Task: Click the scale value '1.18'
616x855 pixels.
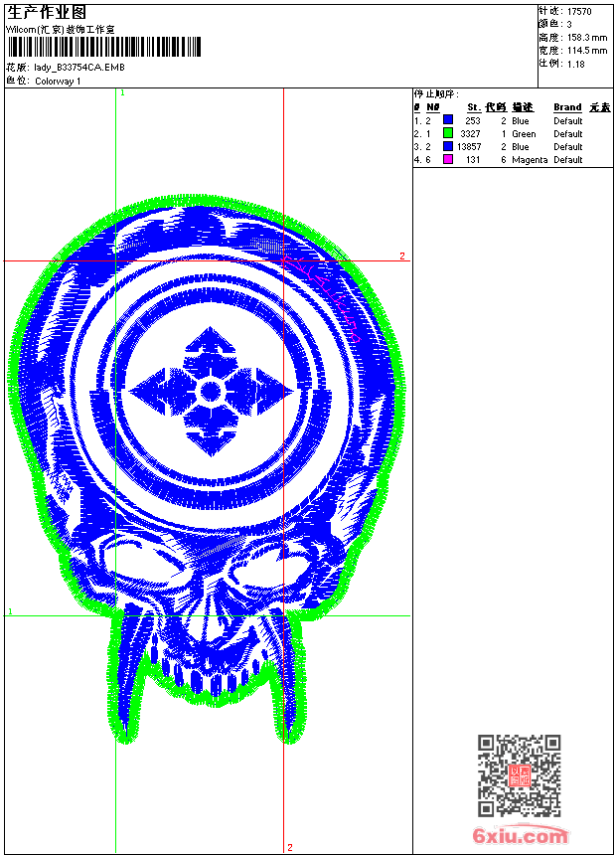Action: 575,65
